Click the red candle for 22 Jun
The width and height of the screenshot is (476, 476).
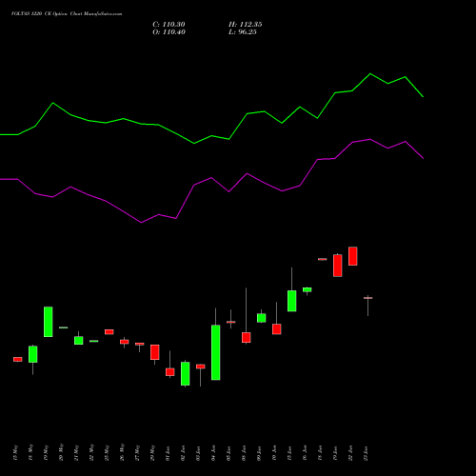pyautogui.click(x=353, y=256)
